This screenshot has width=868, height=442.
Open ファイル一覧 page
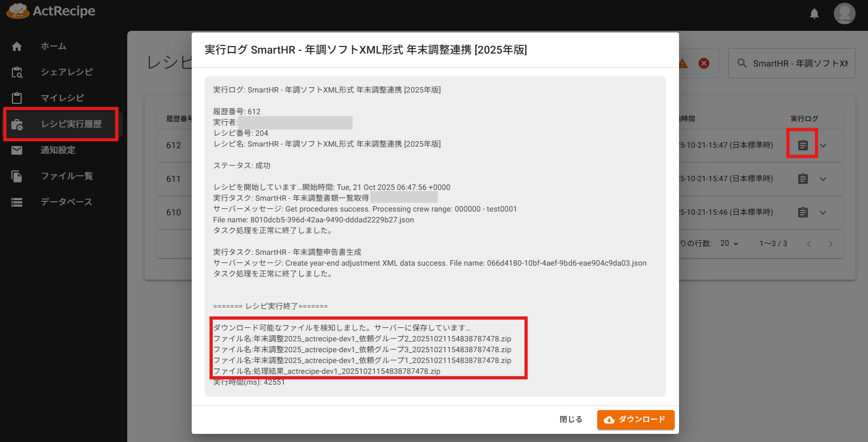tap(67, 176)
